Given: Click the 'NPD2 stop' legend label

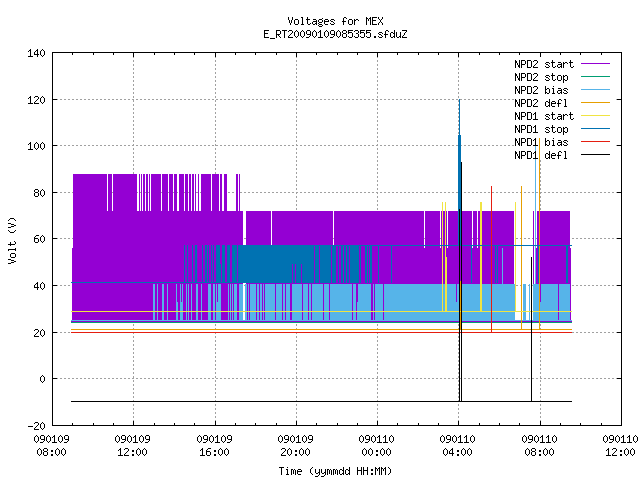Looking at the screenshot, I should 541,77.
